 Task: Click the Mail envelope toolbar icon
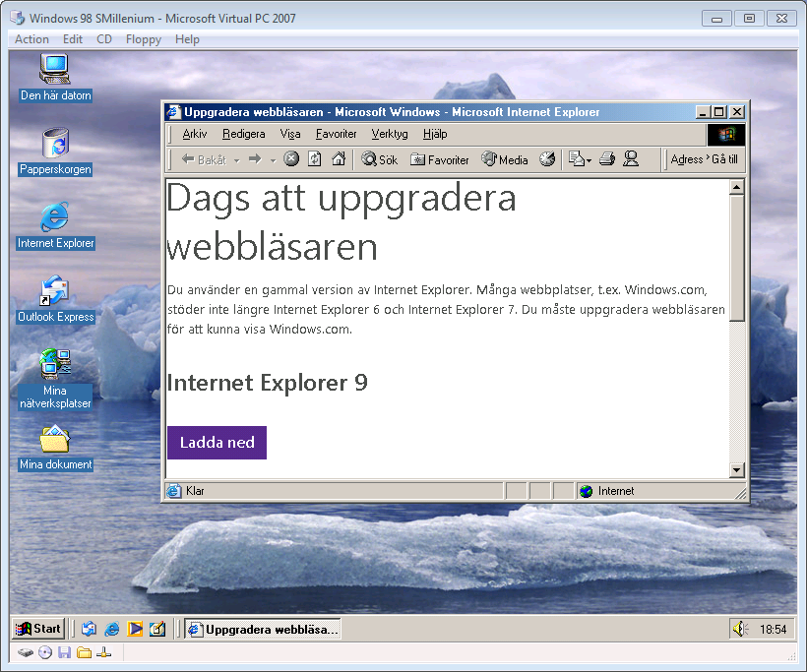(576, 159)
